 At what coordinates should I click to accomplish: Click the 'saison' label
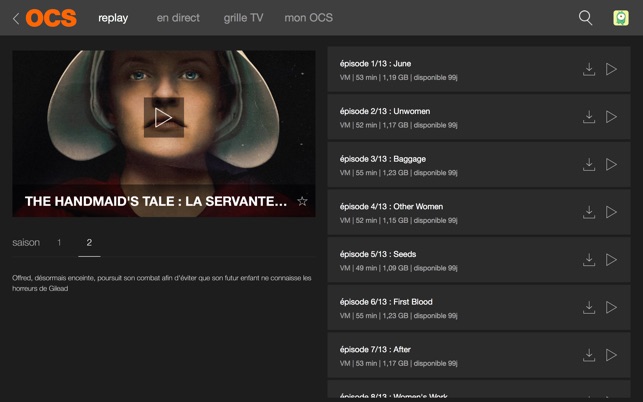[26, 242]
